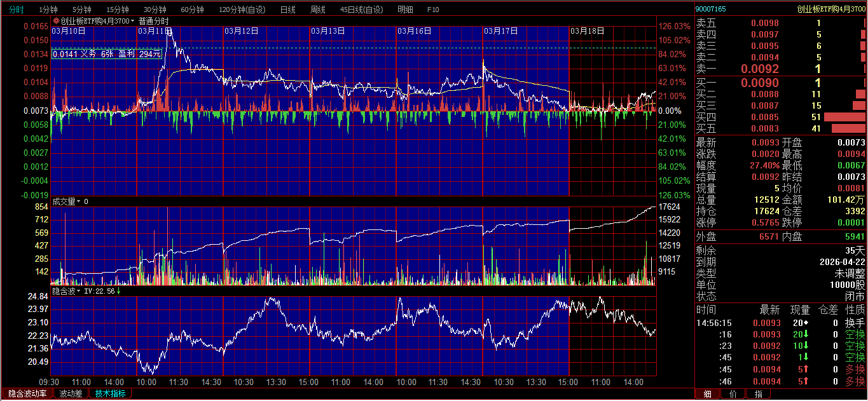Switch to the 波动差 bottom tab

71,394
